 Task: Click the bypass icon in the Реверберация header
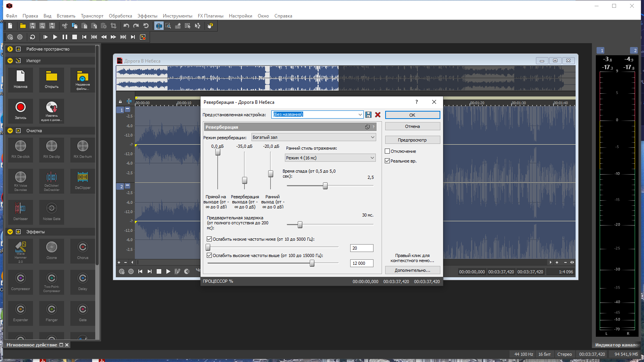[367, 127]
